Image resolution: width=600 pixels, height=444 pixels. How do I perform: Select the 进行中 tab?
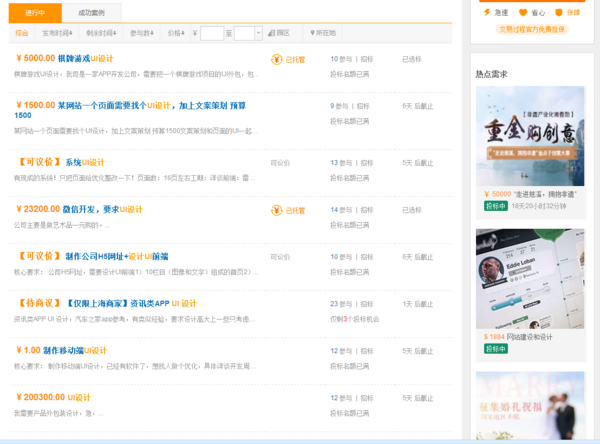tap(35, 12)
